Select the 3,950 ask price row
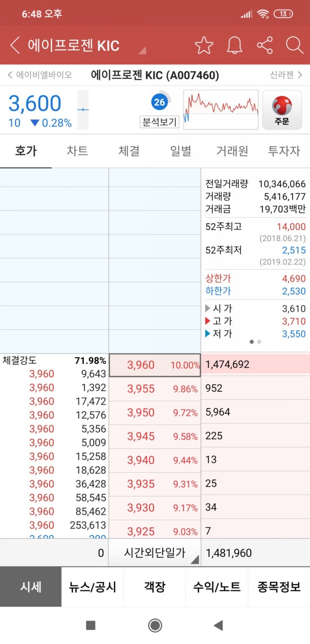Screen dimensions: 310x644 tap(155, 413)
